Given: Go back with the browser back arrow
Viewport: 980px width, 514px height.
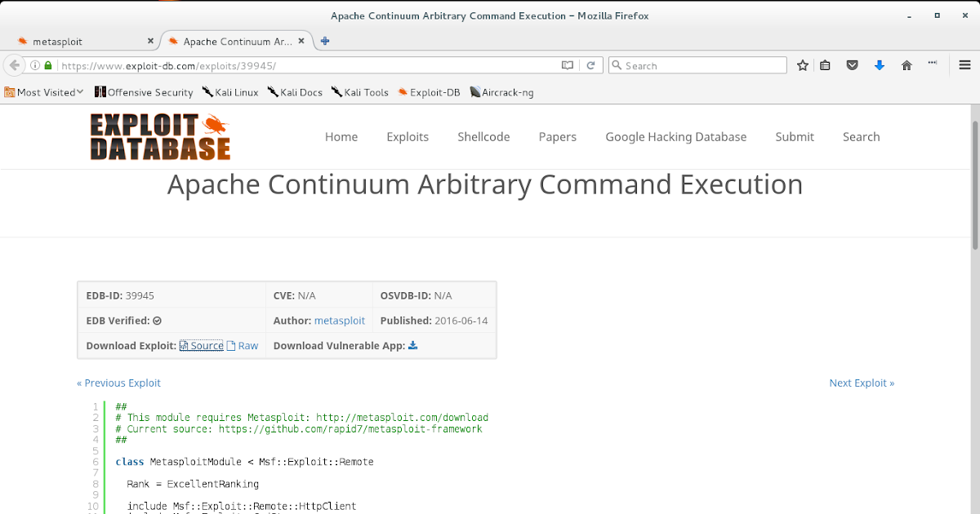Looking at the screenshot, I should tap(13, 65).
